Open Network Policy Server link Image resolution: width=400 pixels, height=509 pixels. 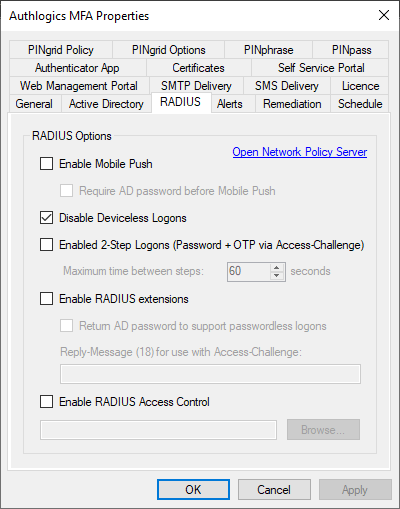(300, 152)
